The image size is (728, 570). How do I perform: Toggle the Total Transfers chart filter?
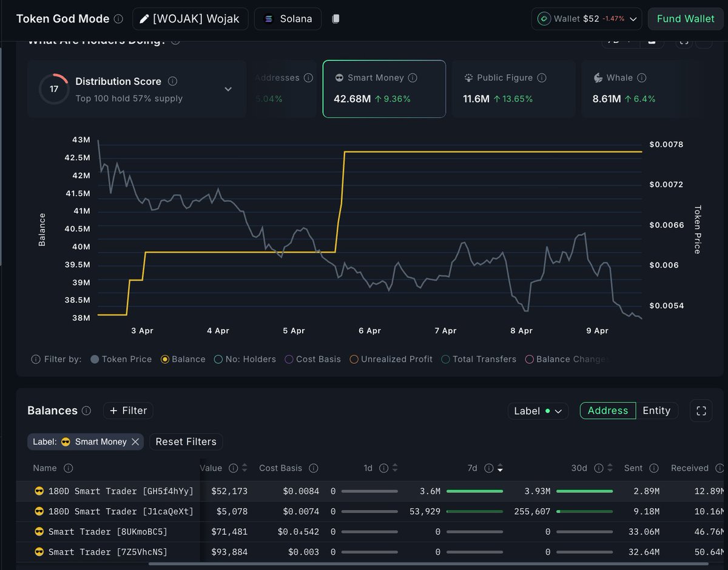pos(479,359)
